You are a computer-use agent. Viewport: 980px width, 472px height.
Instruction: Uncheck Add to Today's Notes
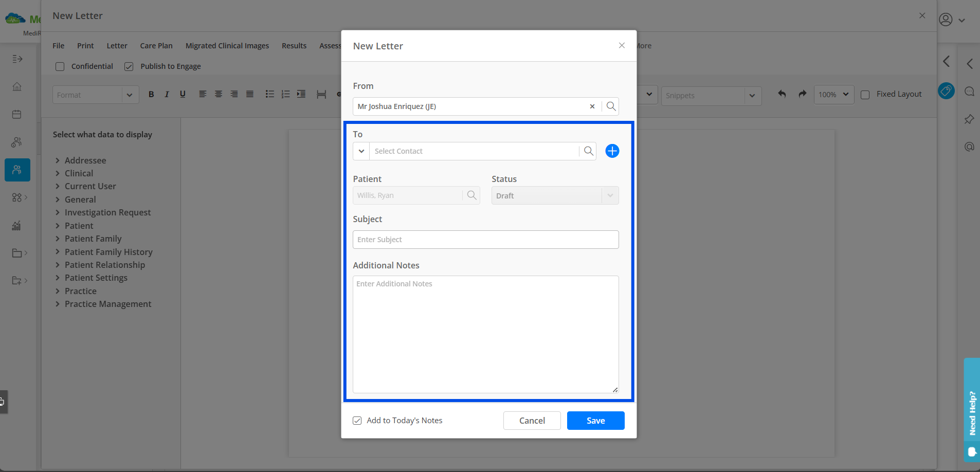tap(357, 420)
